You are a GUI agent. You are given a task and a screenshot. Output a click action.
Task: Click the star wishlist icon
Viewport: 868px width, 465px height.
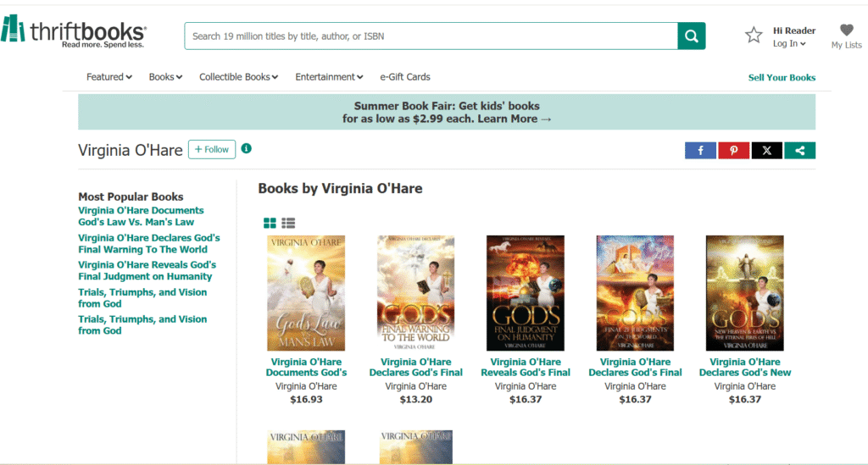click(753, 35)
